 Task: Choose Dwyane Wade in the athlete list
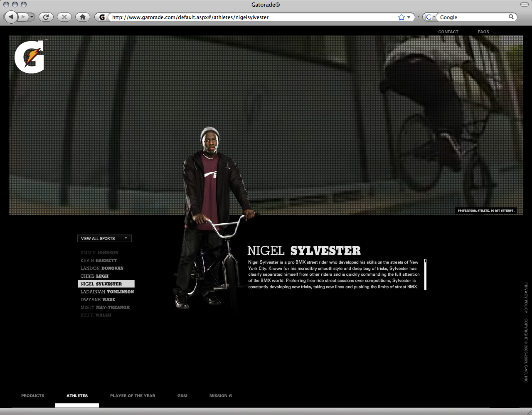pyautogui.click(x=98, y=299)
